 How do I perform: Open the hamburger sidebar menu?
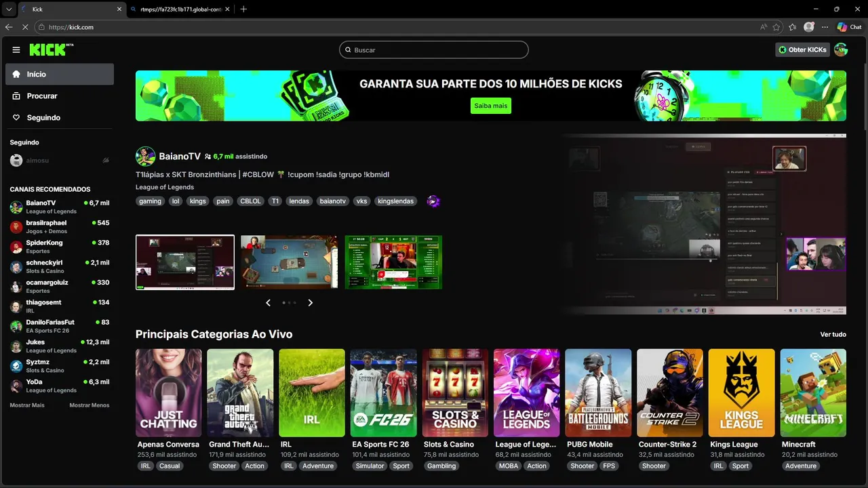[x=16, y=49]
